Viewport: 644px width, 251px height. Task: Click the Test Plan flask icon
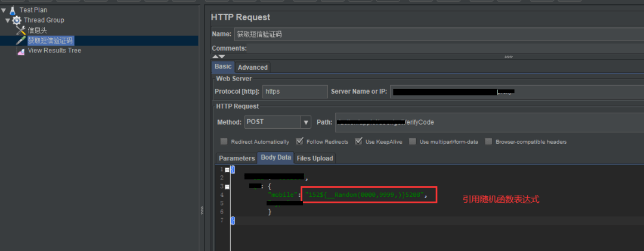point(13,10)
